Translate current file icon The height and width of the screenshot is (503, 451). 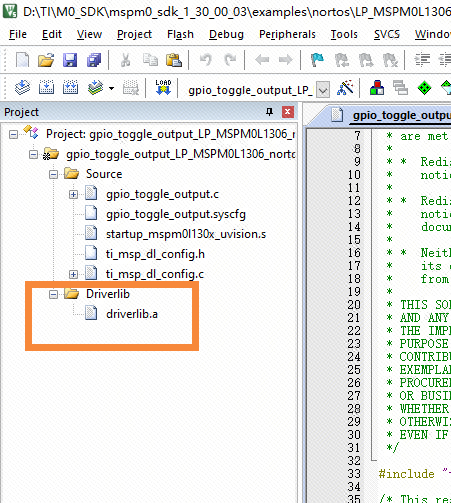[x=22, y=88]
